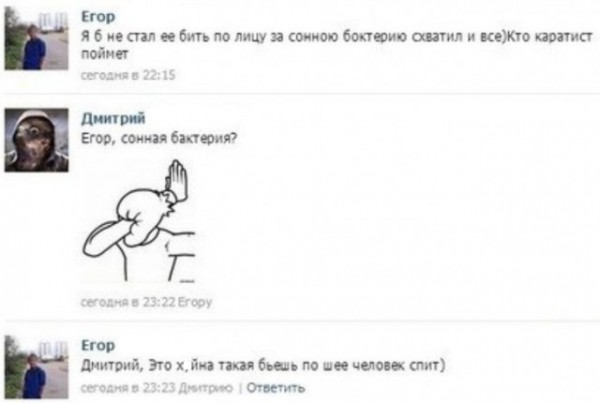Click the comment text about сонною боктерию
Viewport: 600px width, 403px height.
tap(337, 45)
